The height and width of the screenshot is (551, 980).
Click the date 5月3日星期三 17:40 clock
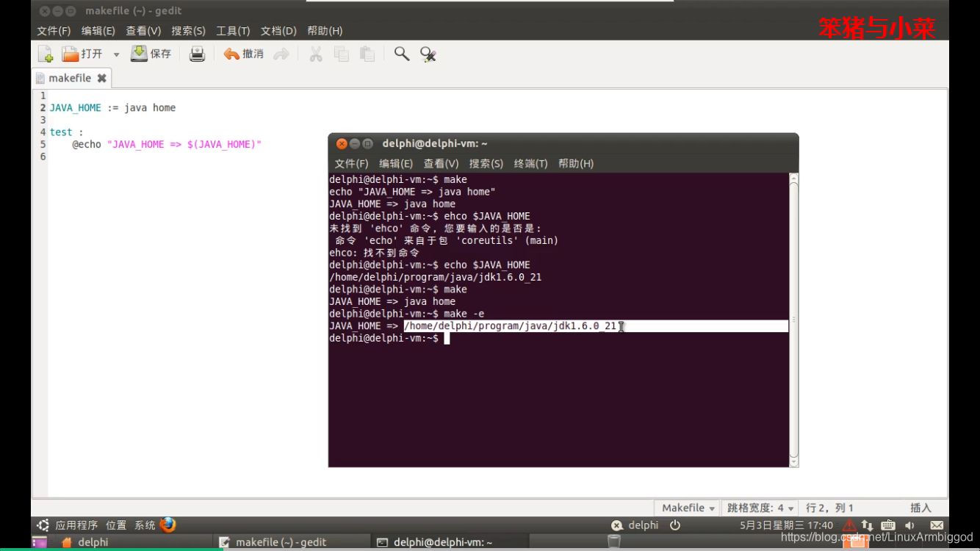[786, 525]
